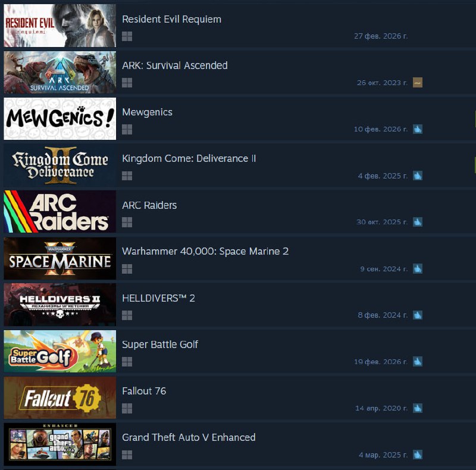
Task: Click the thumbs-up icon for Kingdom Come: Deliverance II
Action: (418, 176)
